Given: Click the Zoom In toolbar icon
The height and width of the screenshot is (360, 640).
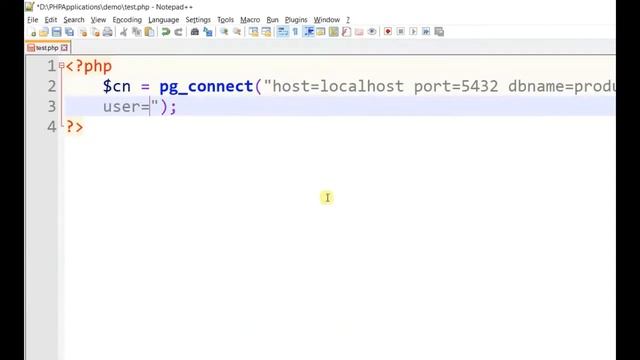Looking at the screenshot, I should coord(224,32).
